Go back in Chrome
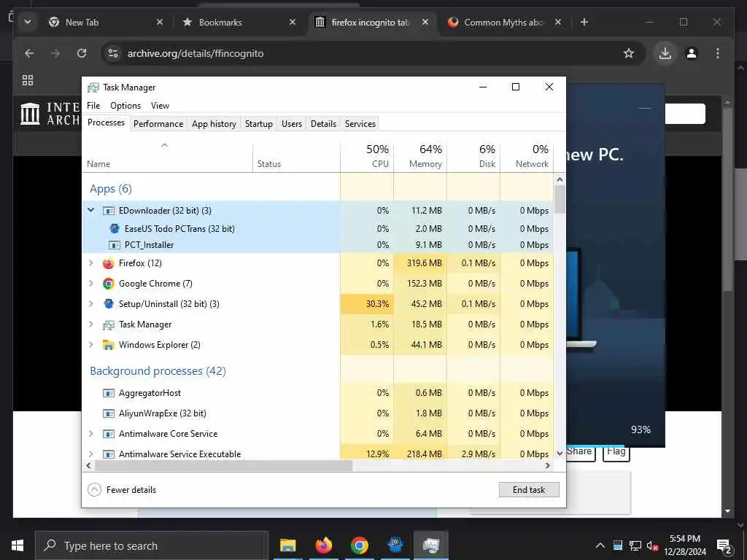 tap(29, 53)
